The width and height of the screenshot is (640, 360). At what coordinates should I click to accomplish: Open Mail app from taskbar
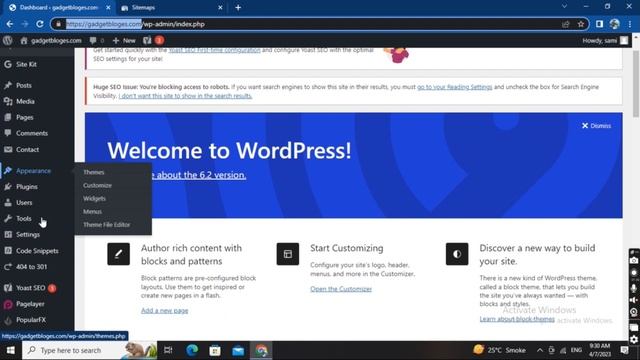tap(238, 350)
